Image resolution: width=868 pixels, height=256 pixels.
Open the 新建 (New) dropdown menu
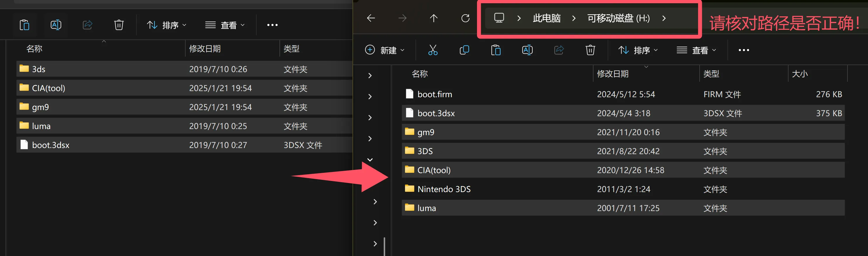(385, 50)
